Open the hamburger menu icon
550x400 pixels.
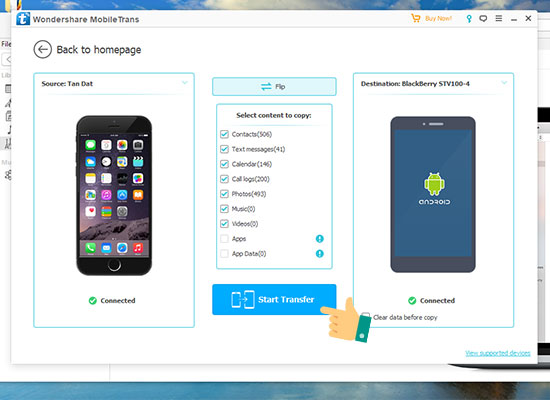[499, 18]
